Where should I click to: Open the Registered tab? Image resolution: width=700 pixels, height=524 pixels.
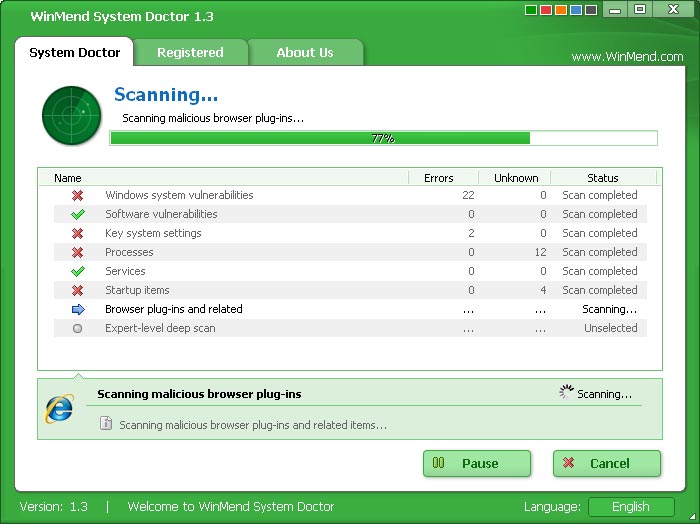point(190,52)
